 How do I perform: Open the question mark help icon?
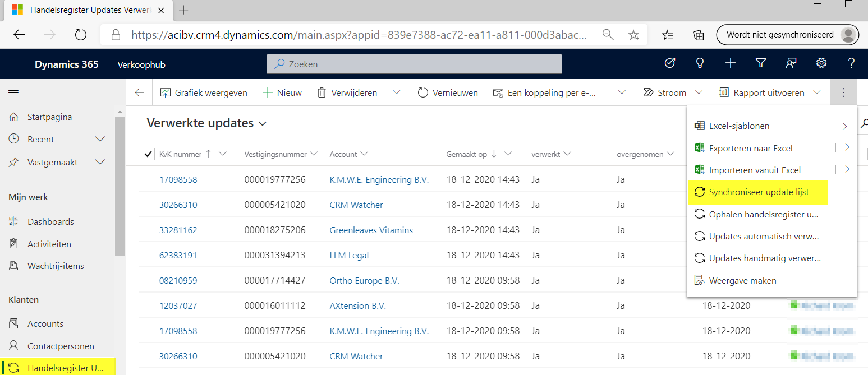pos(851,63)
